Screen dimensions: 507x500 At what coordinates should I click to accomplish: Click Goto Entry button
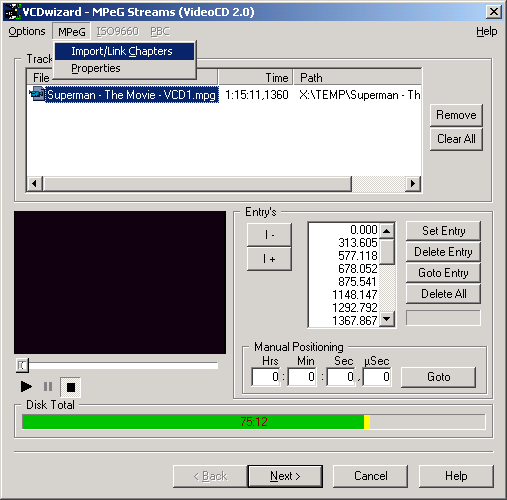tap(443, 273)
